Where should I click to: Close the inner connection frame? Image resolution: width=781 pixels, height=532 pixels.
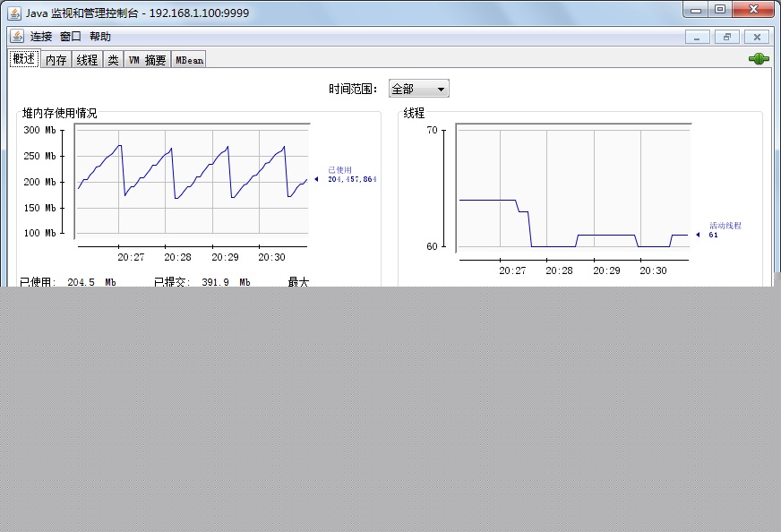tap(757, 38)
